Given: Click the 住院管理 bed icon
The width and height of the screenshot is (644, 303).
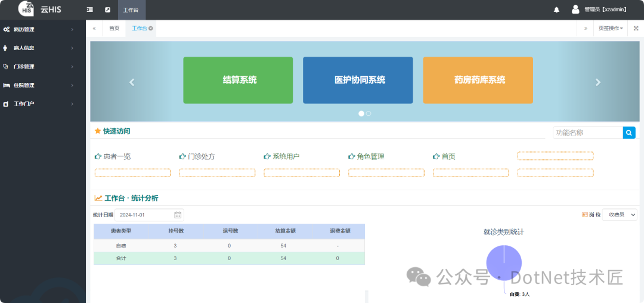Looking at the screenshot, I should click(x=6, y=85).
